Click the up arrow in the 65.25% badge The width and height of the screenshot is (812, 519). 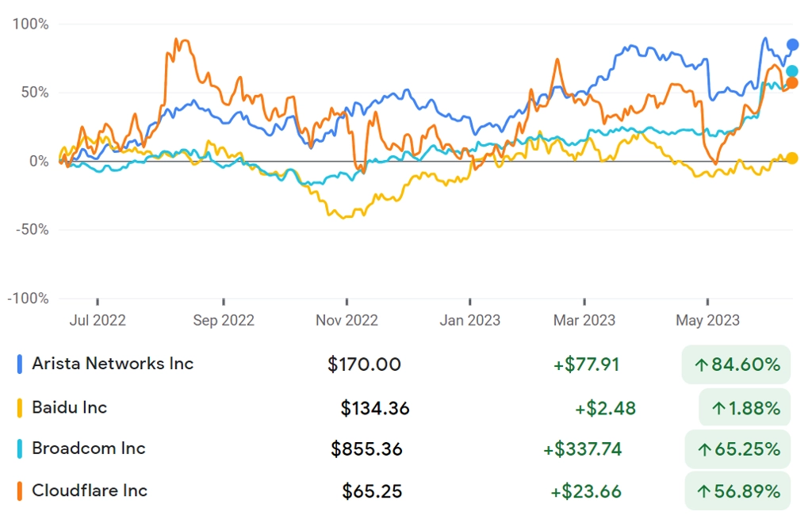tap(704, 449)
